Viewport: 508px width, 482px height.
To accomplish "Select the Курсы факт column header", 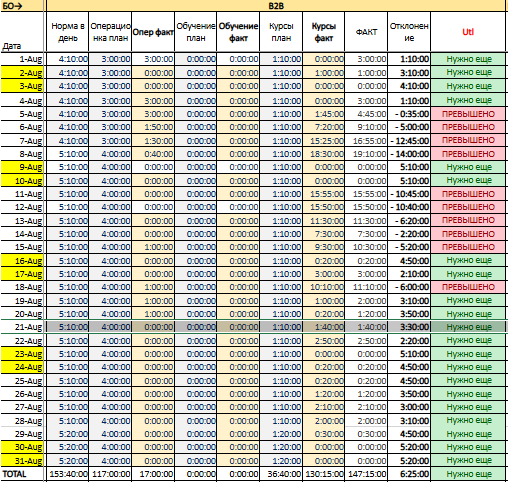I will point(324,32).
